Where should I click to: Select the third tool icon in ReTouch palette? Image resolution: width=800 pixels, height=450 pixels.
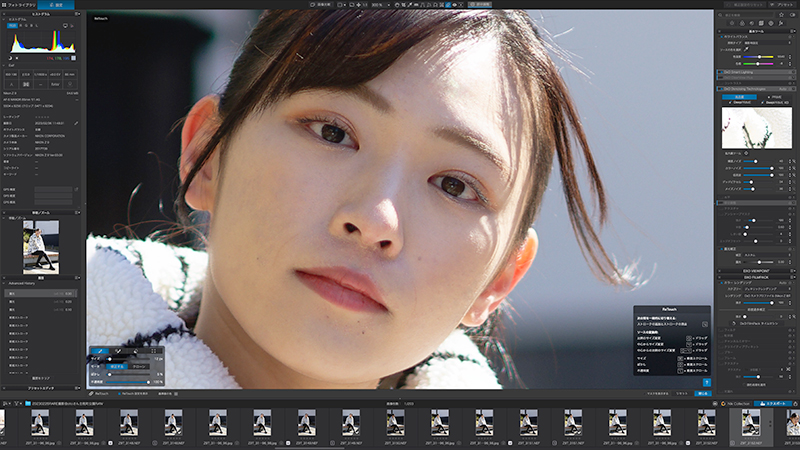[x=135, y=351]
